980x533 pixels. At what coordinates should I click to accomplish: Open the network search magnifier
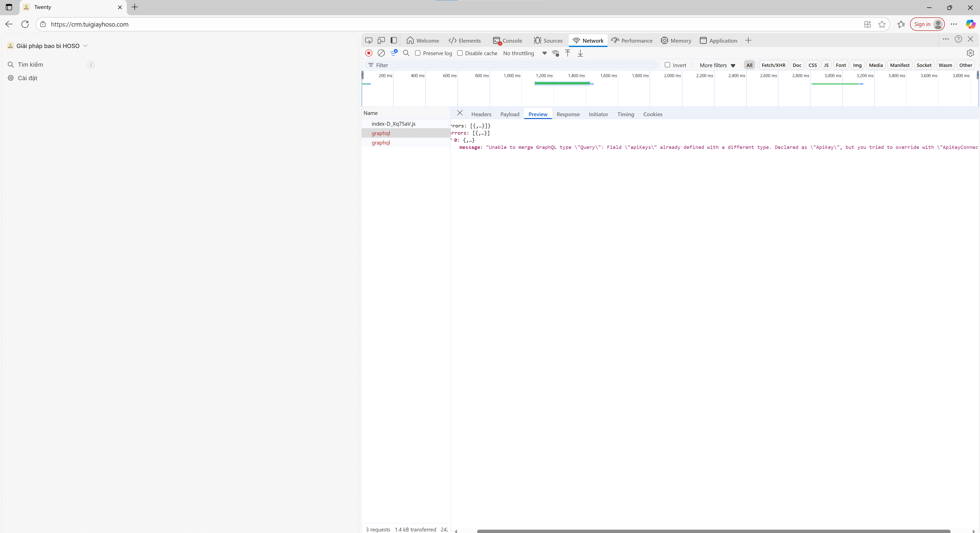pos(406,53)
